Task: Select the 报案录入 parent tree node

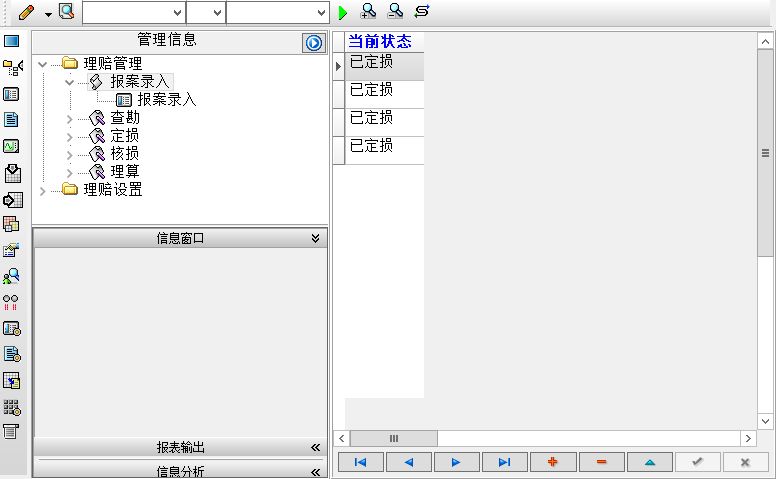Action: (x=140, y=82)
